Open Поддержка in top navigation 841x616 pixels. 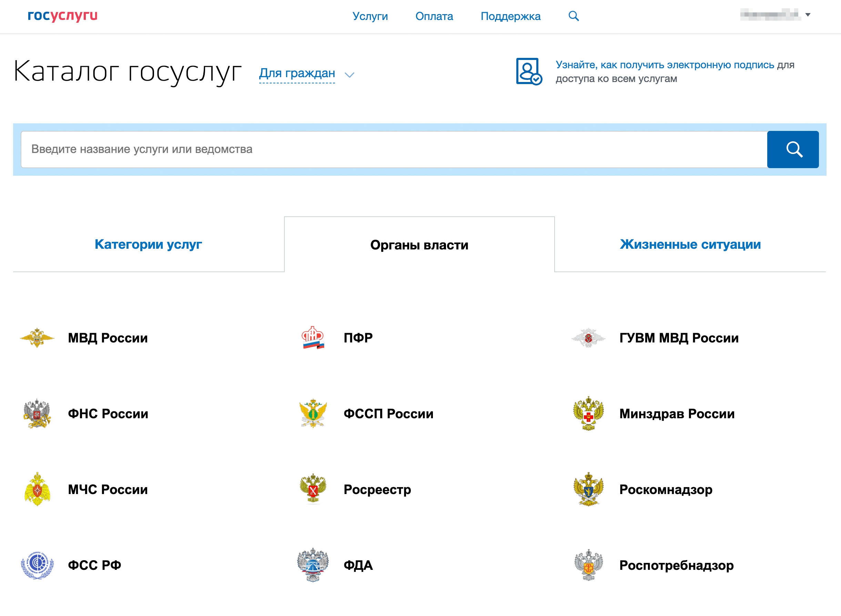tap(510, 17)
